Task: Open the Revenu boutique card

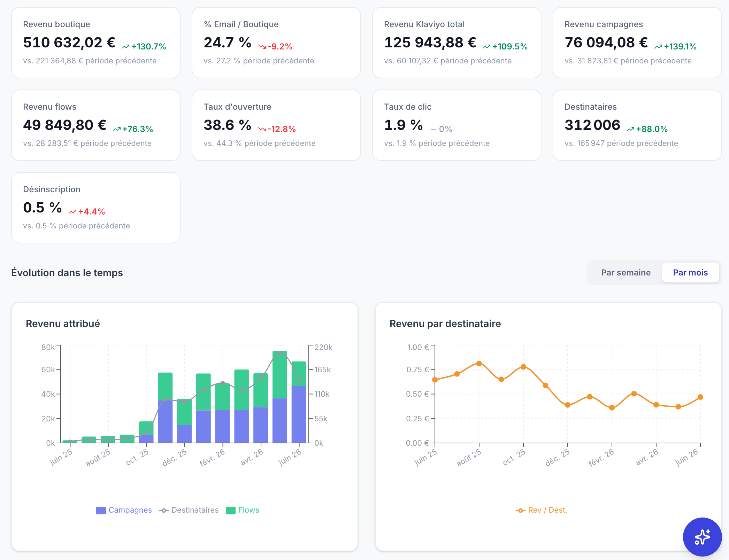Action: tap(96, 43)
